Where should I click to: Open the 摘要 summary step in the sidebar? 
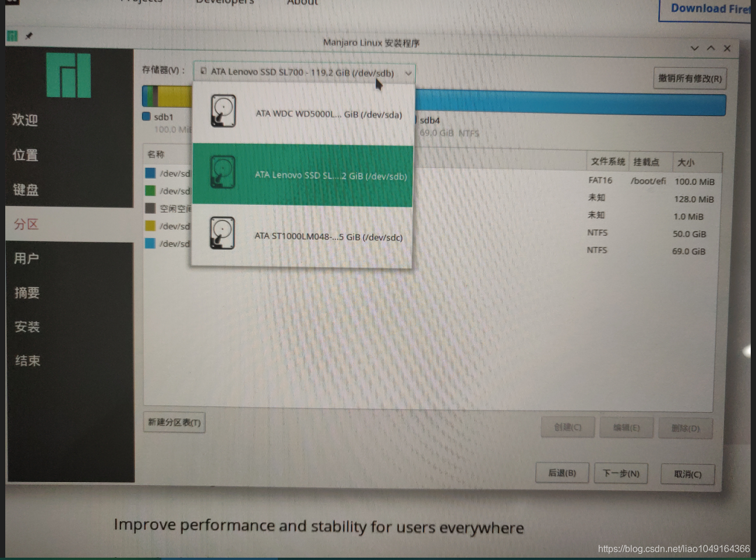pos(27,292)
